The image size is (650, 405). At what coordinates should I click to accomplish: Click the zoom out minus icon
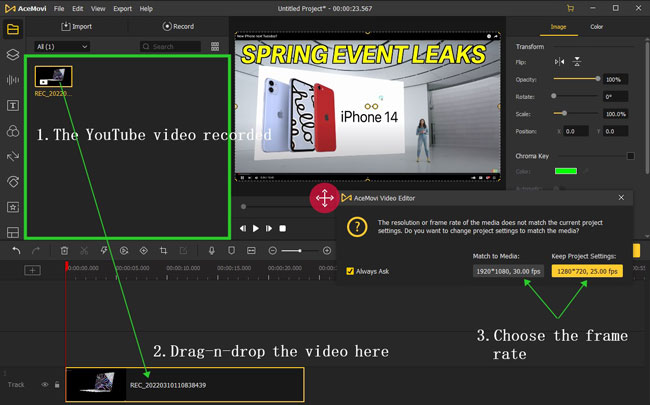pyautogui.click(x=272, y=251)
